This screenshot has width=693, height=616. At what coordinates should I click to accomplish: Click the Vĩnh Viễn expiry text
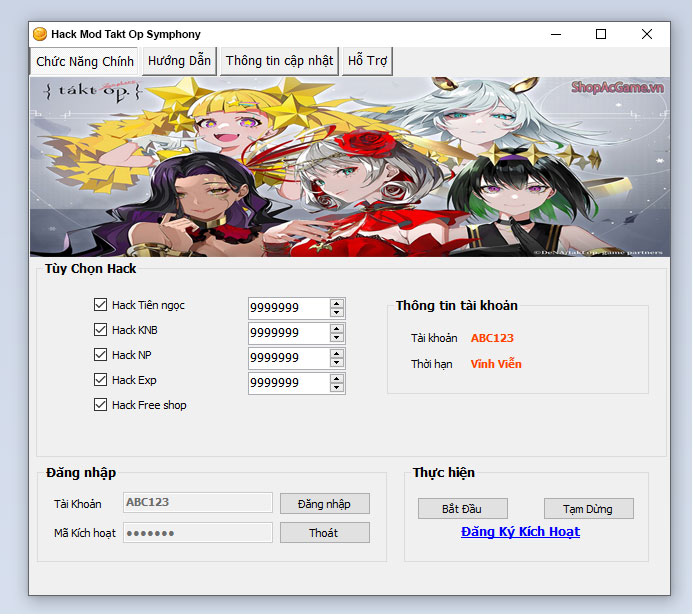pos(496,364)
